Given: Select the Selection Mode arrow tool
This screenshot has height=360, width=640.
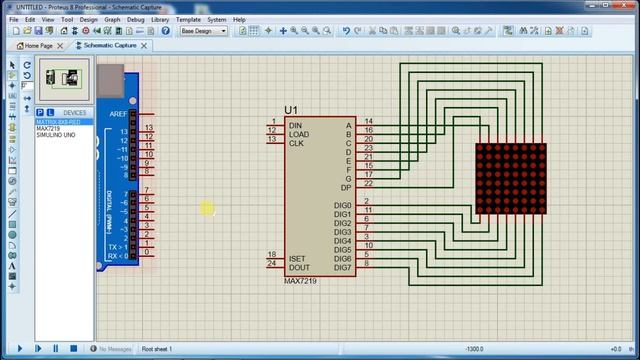Looking at the screenshot, I should [12, 65].
